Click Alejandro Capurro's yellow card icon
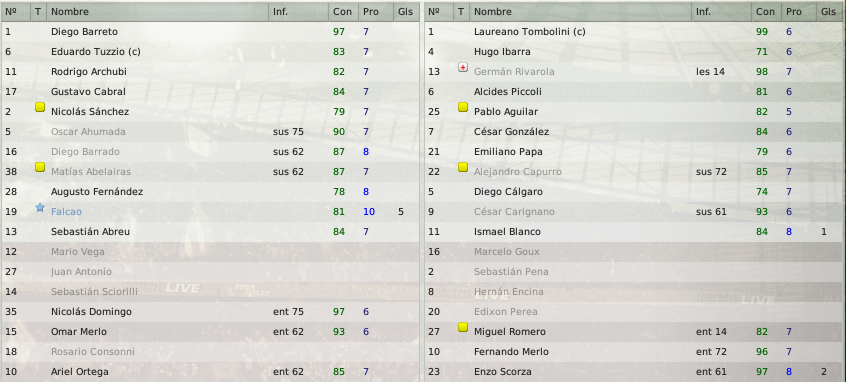846x382 pixels. click(x=462, y=167)
